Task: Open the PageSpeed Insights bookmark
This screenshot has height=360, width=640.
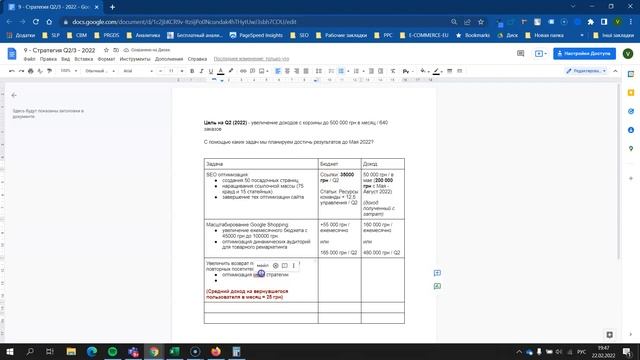Action: (256, 36)
